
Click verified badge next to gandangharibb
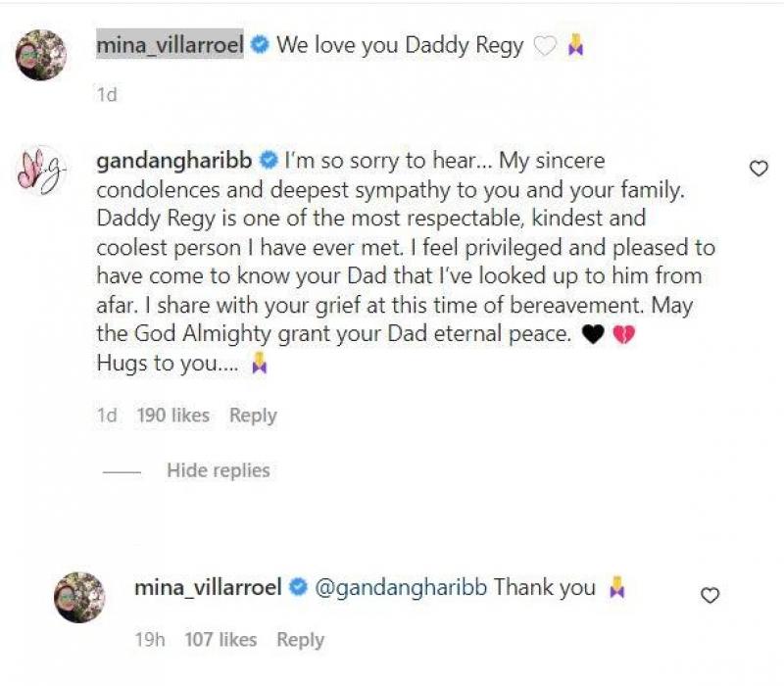(270, 161)
